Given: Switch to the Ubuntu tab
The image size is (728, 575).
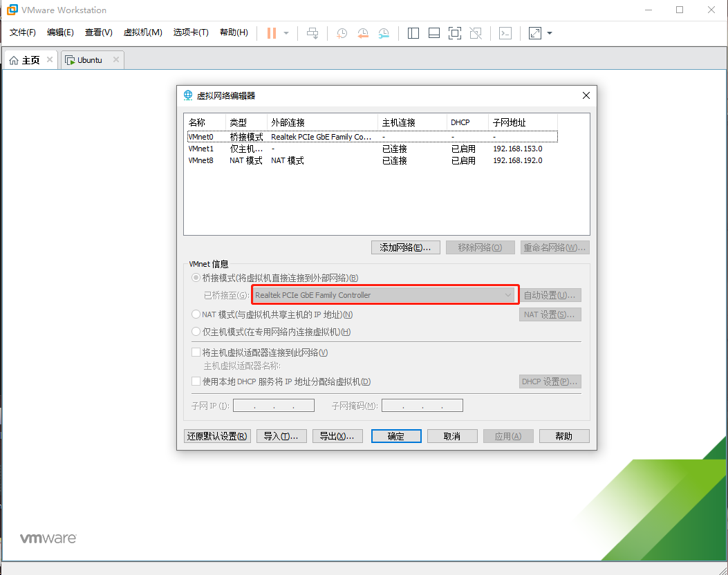Looking at the screenshot, I should click(89, 60).
